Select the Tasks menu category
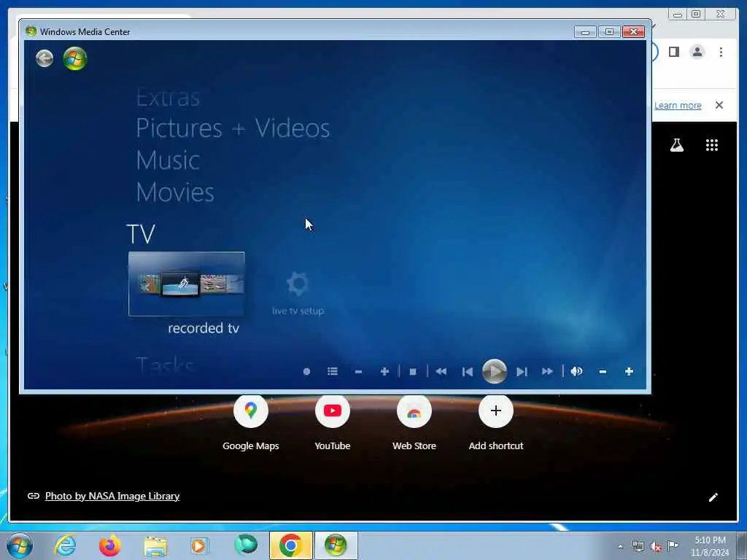747x560 pixels. 165,366
